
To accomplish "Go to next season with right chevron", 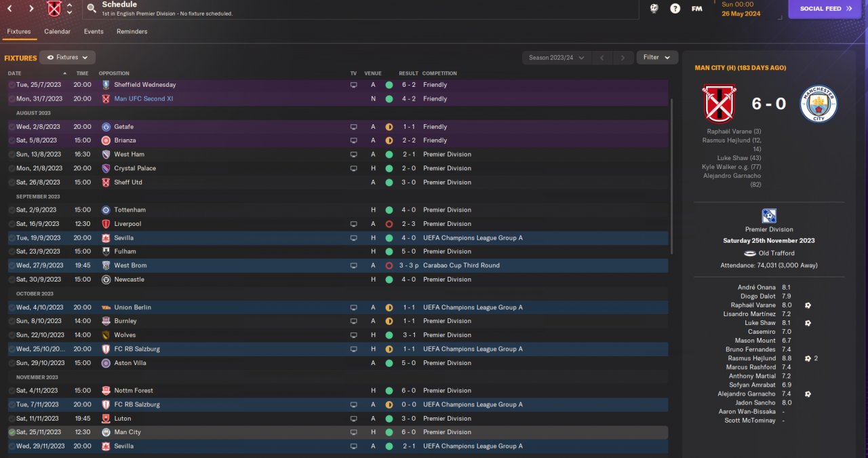I will (623, 58).
